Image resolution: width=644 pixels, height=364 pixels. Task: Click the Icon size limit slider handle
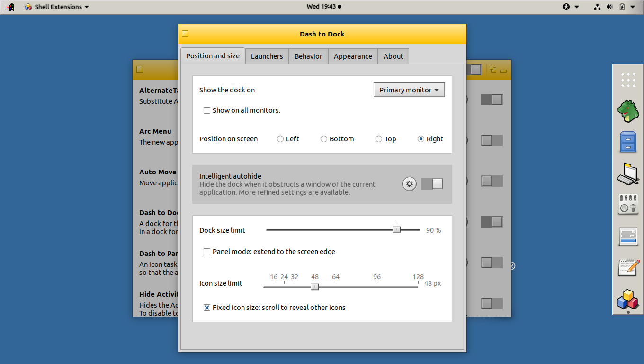pos(315,286)
